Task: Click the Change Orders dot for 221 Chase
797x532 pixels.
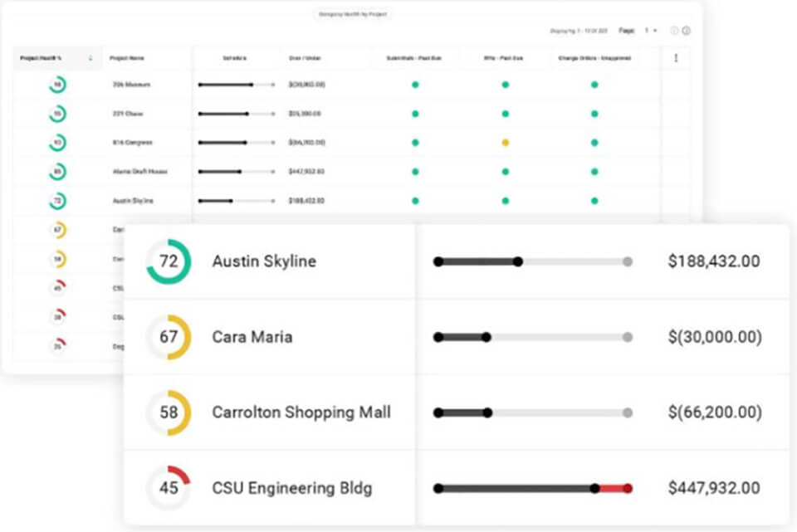Action: (593, 114)
